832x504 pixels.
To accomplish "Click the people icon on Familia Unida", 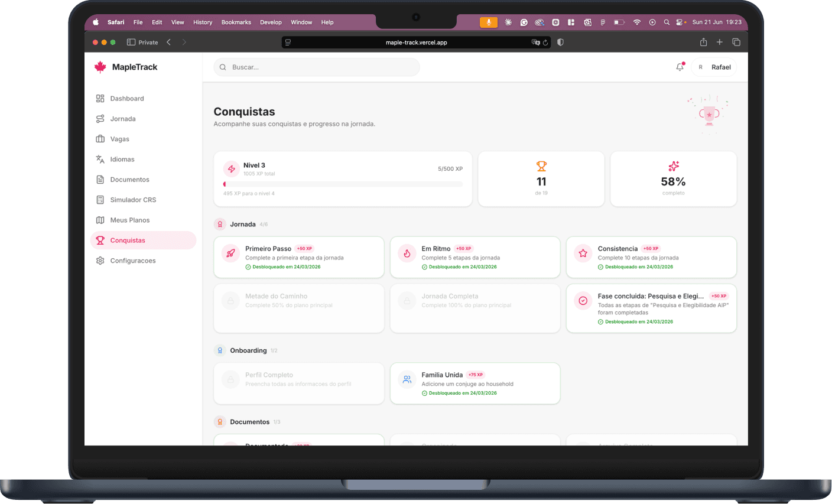I will 407,379.
